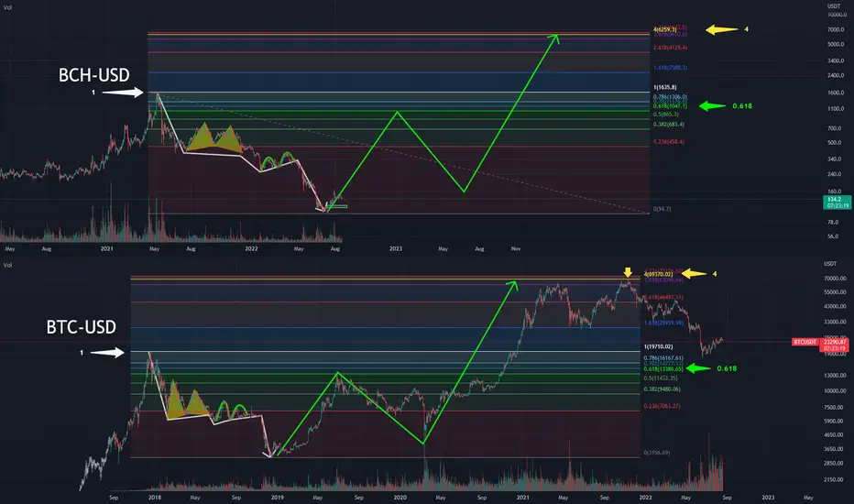Click 43000.00 on the BTC price axis
The image size is (854, 504).
835,307
